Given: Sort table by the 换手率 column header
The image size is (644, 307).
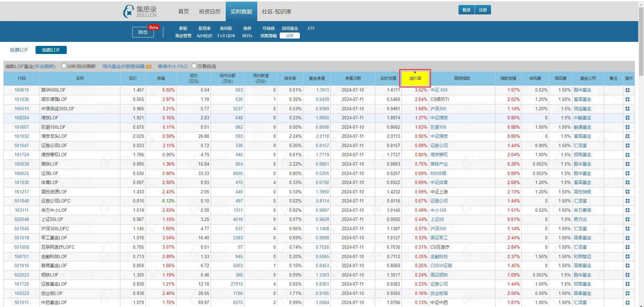Looking at the screenshot, I should point(290,78).
